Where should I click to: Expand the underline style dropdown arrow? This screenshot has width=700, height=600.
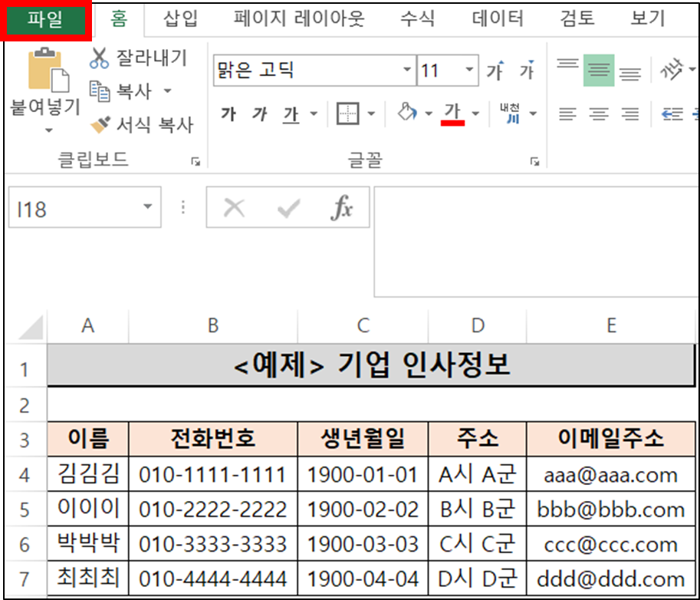click(314, 114)
